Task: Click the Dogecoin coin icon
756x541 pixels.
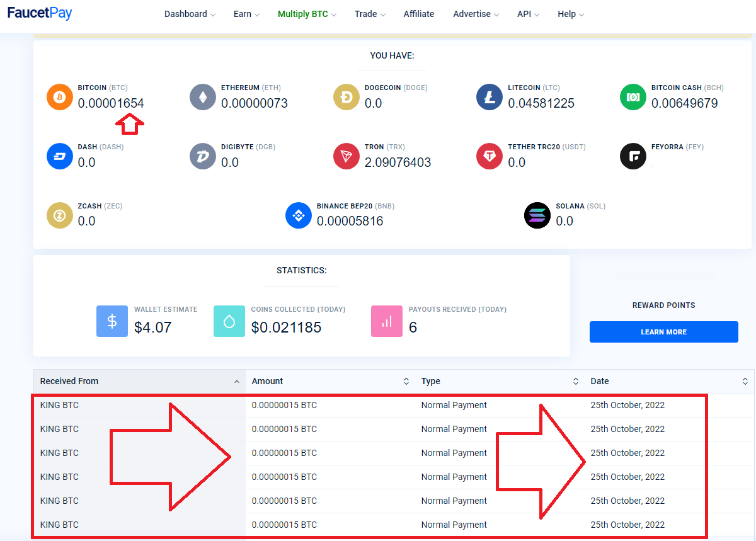Action: 346,97
